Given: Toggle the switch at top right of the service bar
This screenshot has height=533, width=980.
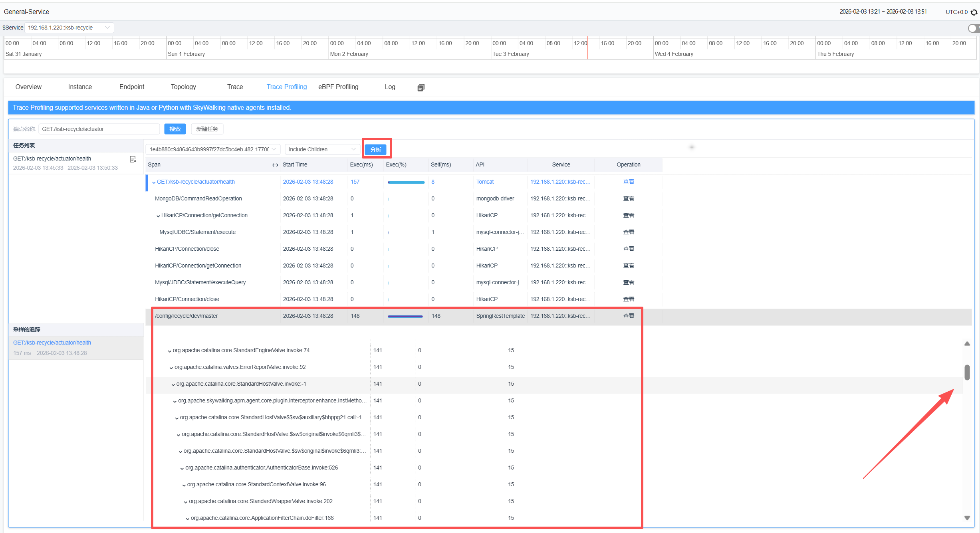Looking at the screenshot, I should click(x=973, y=28).
